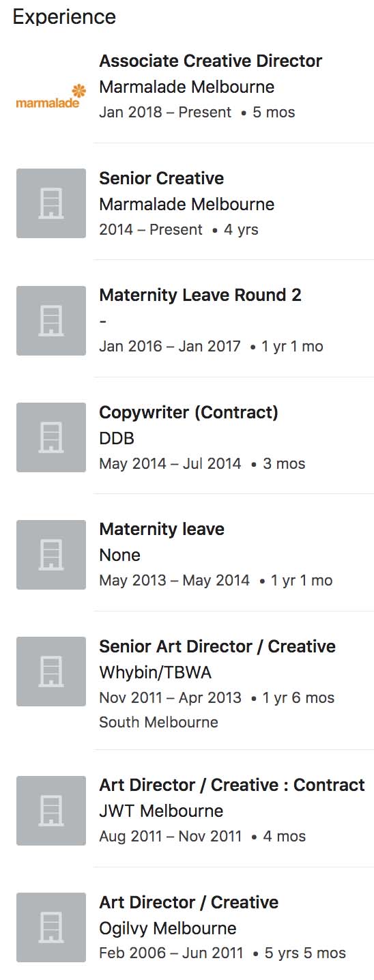Open the Associate Creative Director position title

(211, 61)
